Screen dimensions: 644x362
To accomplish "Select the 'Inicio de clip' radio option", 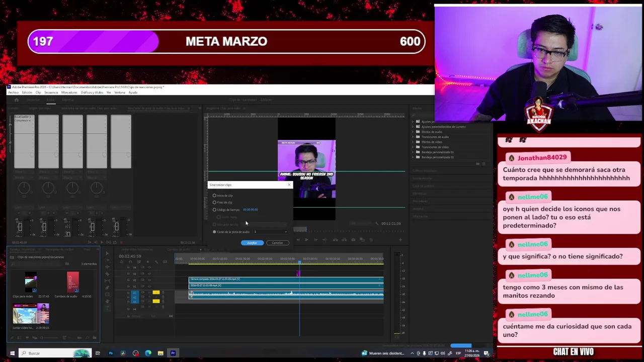I will (x=214, y=196).
